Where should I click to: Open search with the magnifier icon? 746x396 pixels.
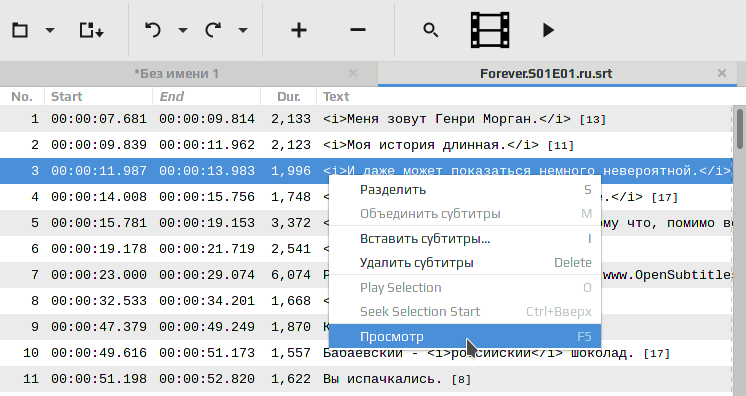point(431,30)
